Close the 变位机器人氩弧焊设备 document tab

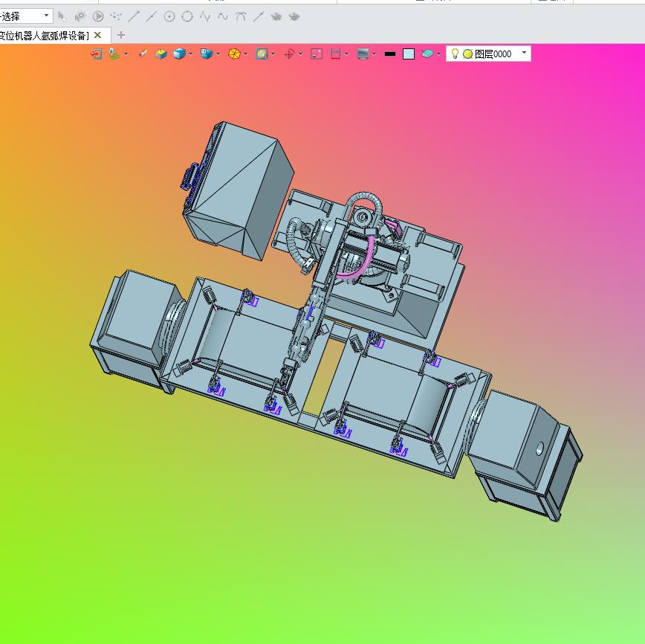click(x=97, y=35)
